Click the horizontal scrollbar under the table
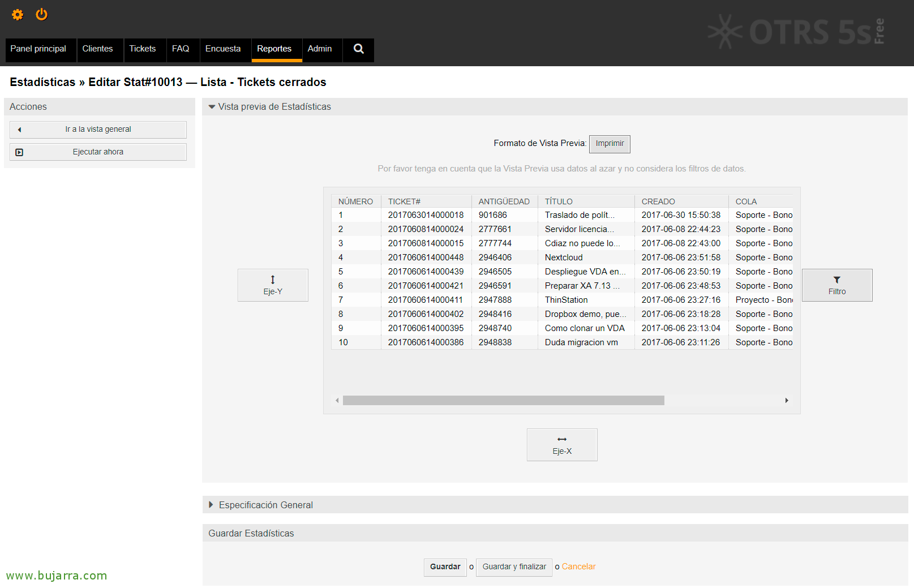 click(503, 401)
